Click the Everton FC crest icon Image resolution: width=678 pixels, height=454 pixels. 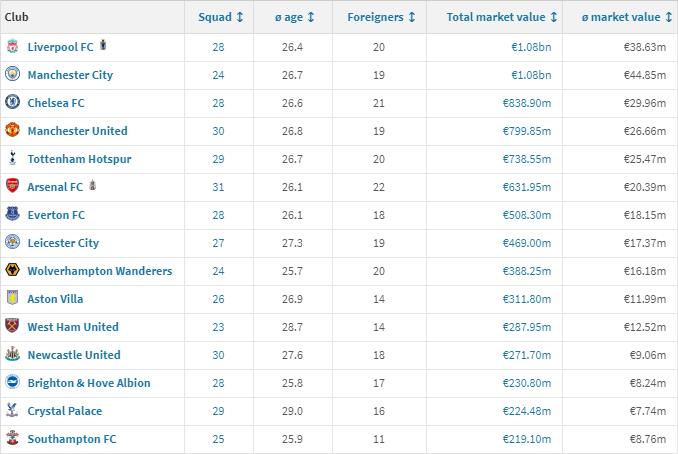(12, 215)
